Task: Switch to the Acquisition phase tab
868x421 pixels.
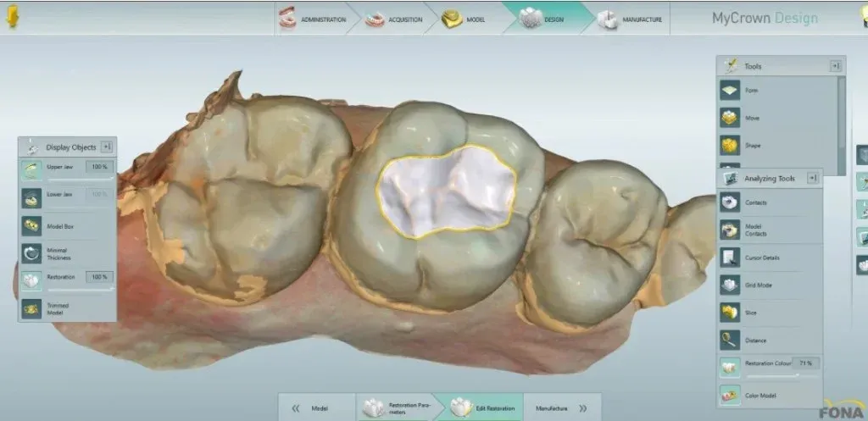Action: tap(394, 19)
